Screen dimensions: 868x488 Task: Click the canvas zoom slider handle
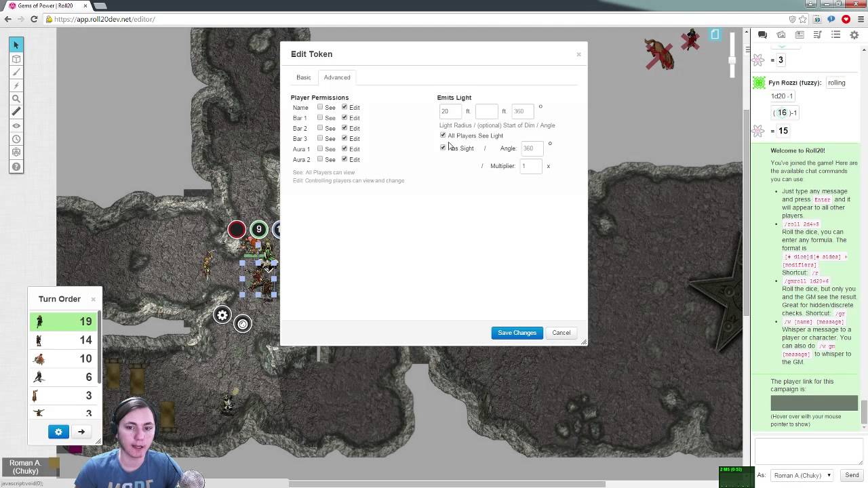coord(732,60)
